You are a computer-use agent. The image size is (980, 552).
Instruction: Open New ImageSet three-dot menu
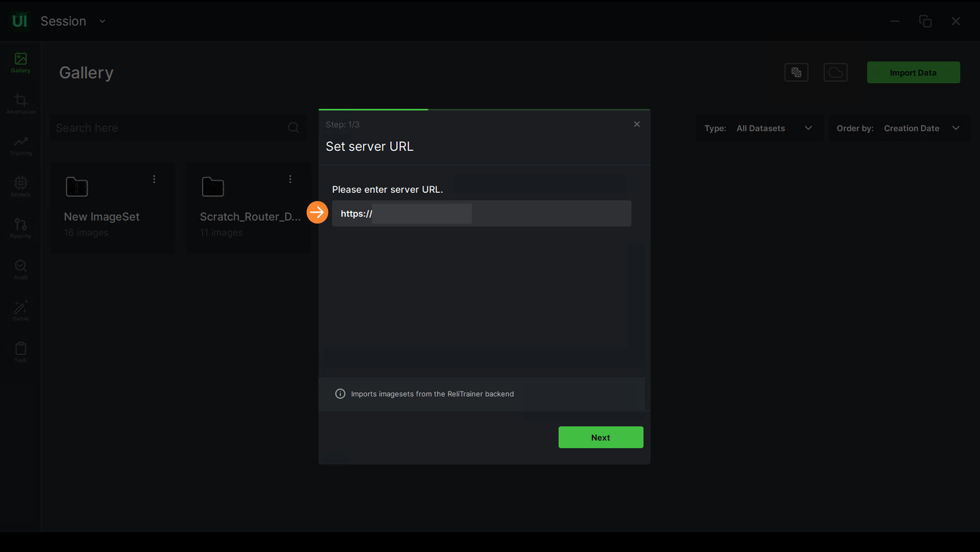pos(154,179)
